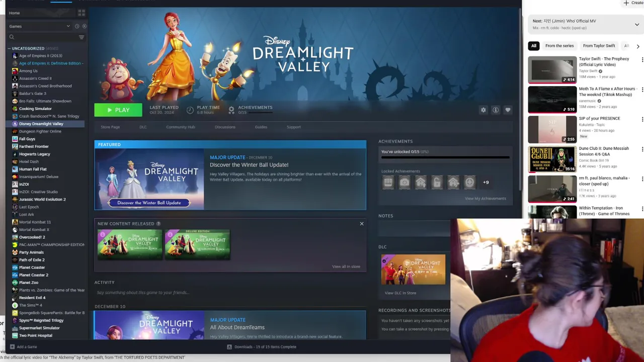
Task: Click the Human Fall Flat game icon
Action: [15, 169]
